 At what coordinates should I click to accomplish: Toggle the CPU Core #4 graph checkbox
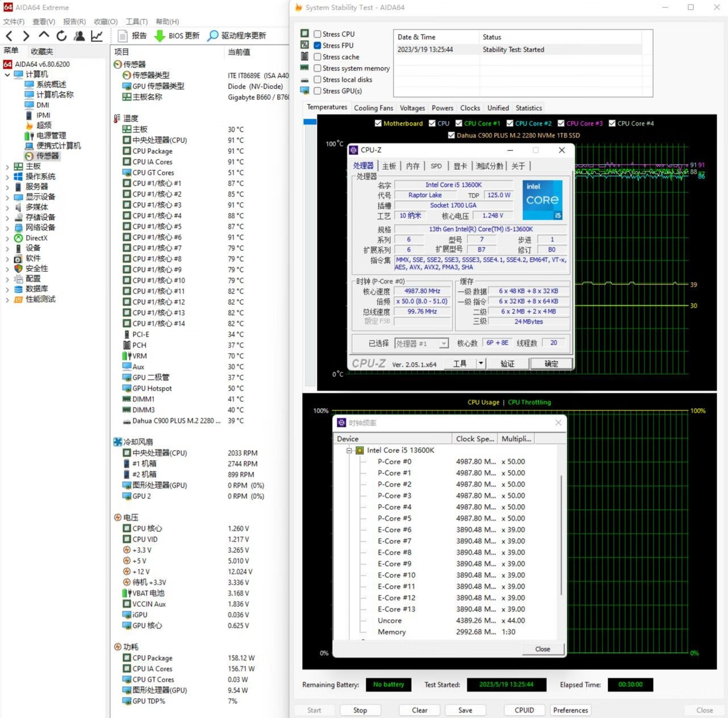click(612, 123)
